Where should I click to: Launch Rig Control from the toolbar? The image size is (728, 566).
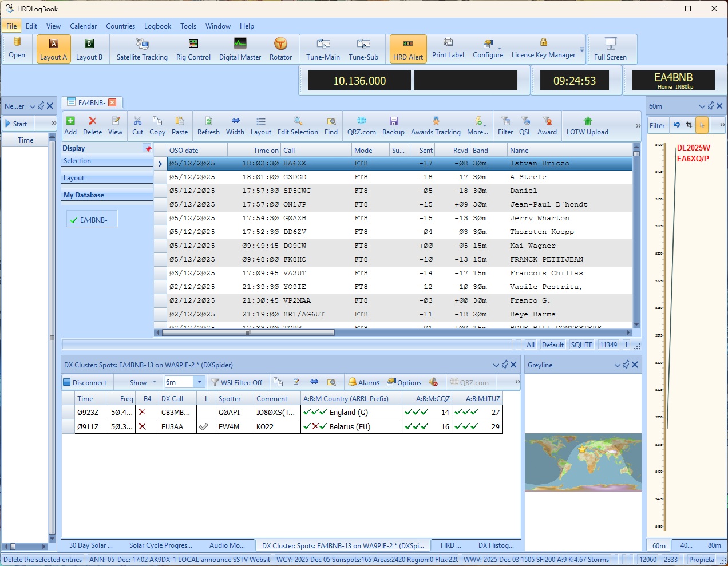pyautogui.click(x=193, y=49)
